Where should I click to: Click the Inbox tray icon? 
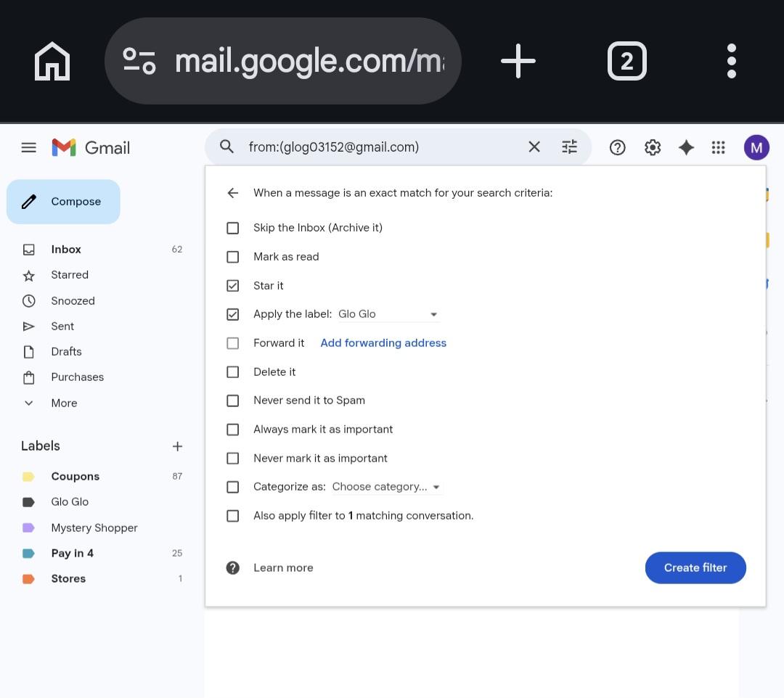tap(29, 250)
